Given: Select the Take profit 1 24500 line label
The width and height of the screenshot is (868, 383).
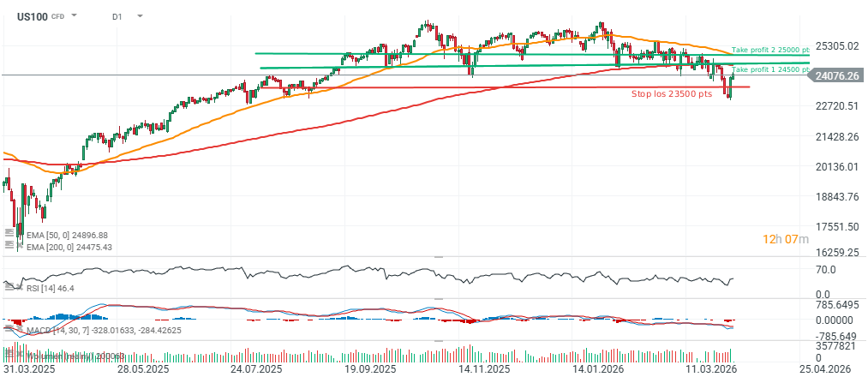Looking at the screenshot, I should point(770,69).
